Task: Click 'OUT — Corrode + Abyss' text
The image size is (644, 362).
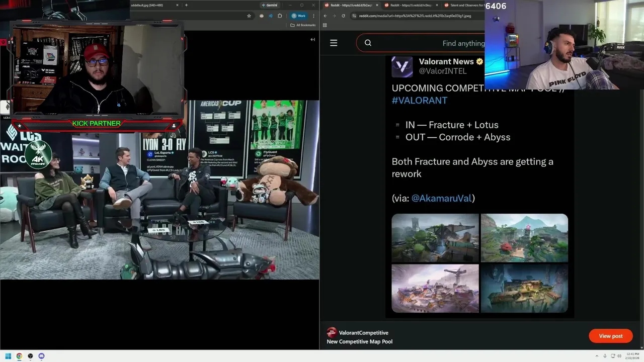Action: [458, 137]
